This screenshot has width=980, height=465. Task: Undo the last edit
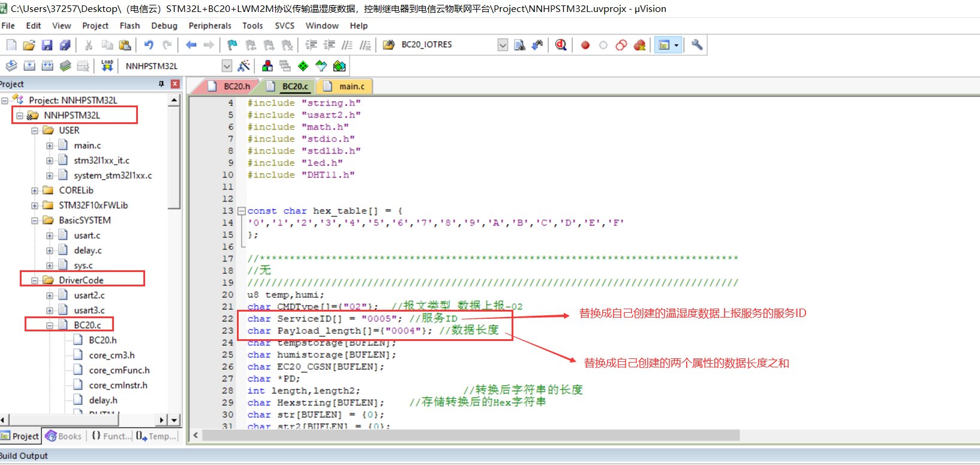[149, 45]
